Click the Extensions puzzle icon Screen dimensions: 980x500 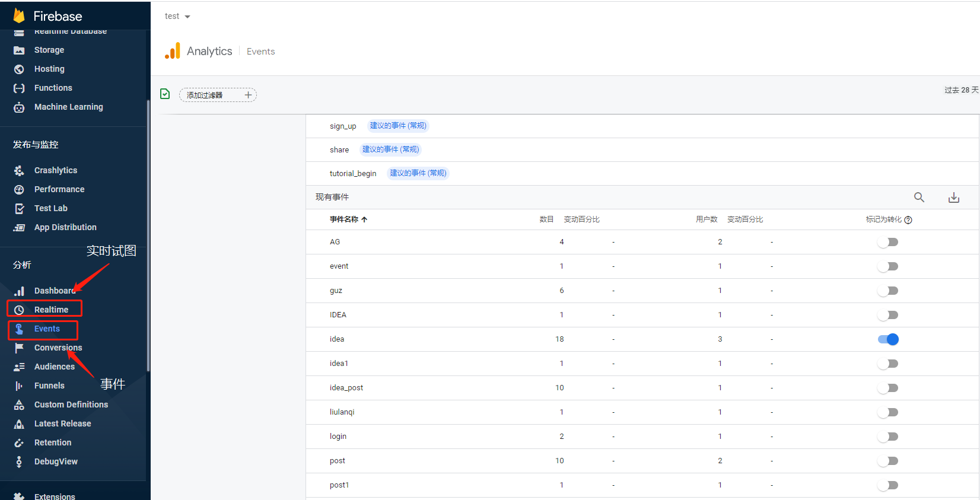(19, 496)
